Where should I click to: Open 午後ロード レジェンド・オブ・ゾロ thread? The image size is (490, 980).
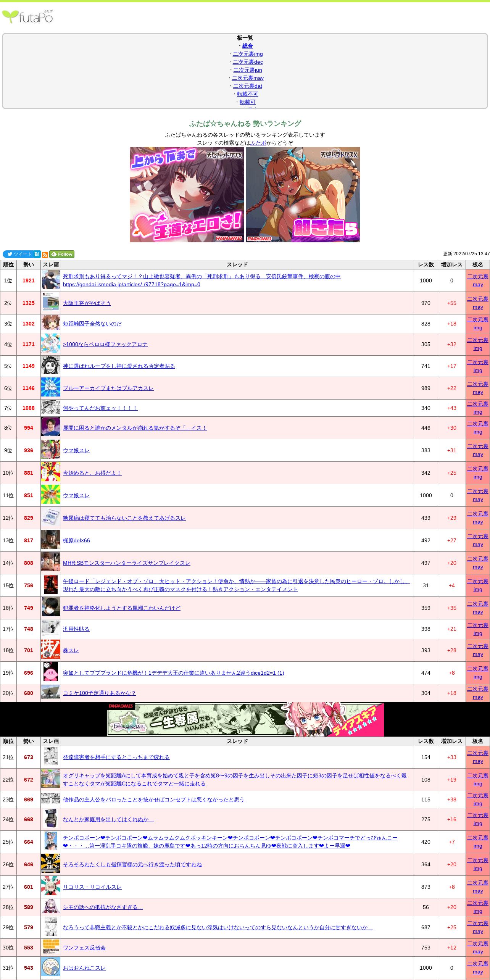point(237,585)
